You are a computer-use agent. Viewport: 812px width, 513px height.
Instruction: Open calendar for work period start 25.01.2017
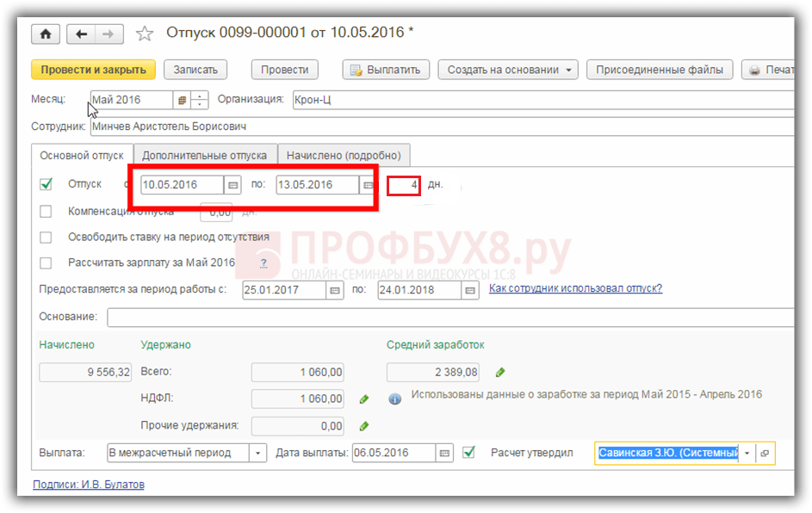pos(335,290)
